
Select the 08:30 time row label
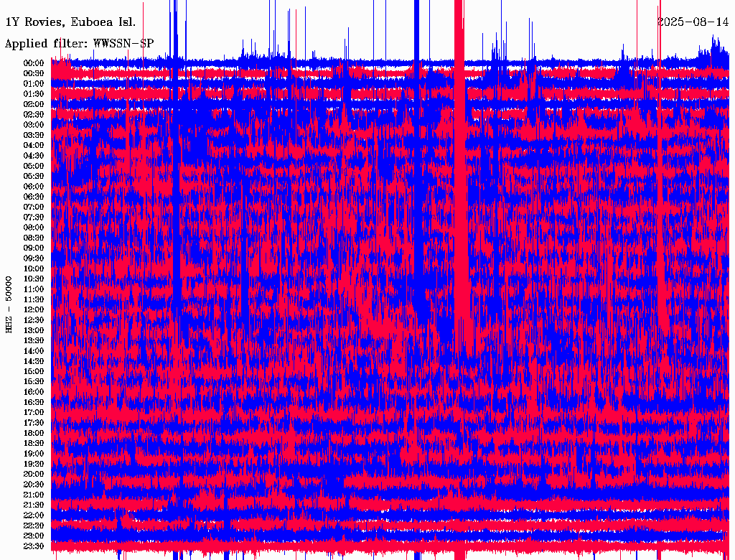(34, 238)
